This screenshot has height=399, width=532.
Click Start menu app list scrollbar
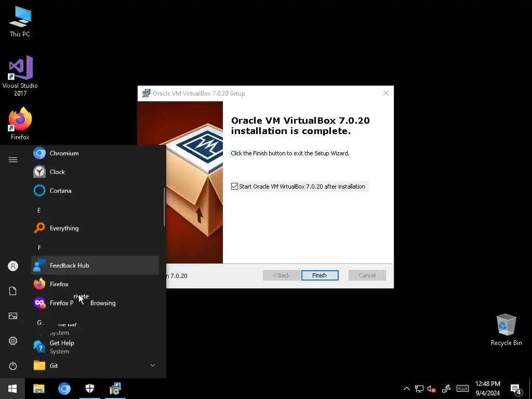pos(164,207)
